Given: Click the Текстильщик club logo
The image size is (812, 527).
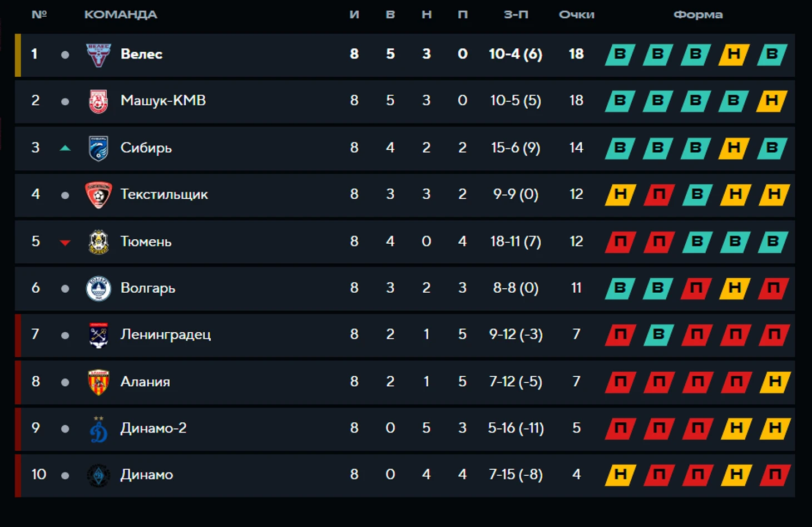Looking at the screenshot, I should 98,195.
